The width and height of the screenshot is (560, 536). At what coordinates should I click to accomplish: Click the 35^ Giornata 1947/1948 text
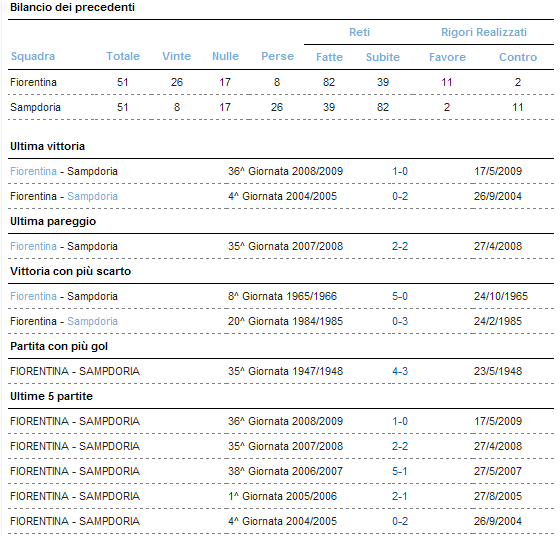tap(285, 371)
